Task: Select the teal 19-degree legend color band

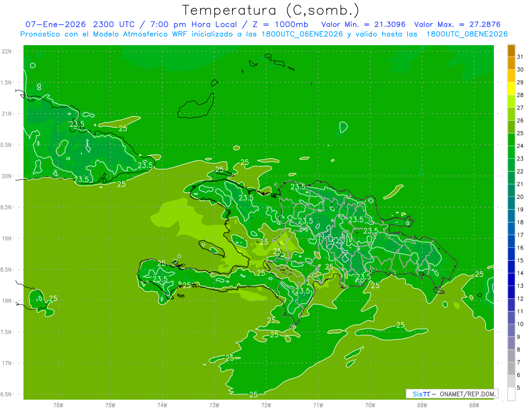Action: click(511, 204)
